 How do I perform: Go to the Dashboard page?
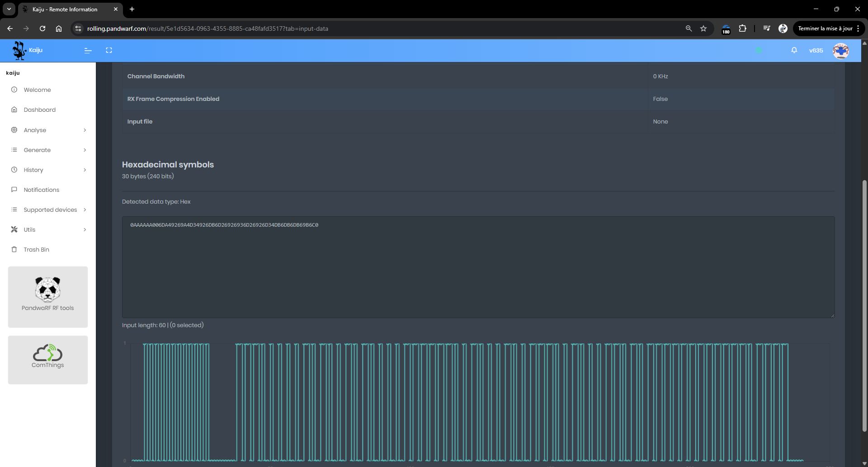[x=40, y=110]
